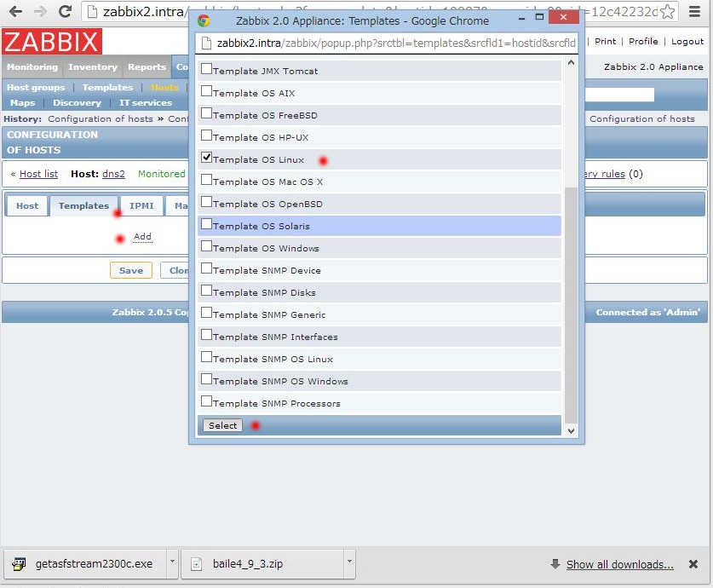Check Template SNMP OS Linux
Image resolution: width=713 pixels, height=588 pixels.
206,357
